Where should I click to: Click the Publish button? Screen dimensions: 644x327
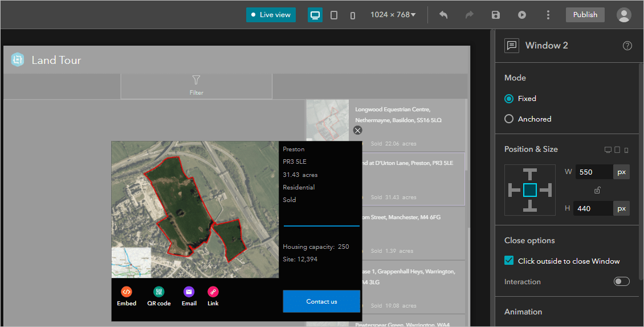tap(585, 15)
